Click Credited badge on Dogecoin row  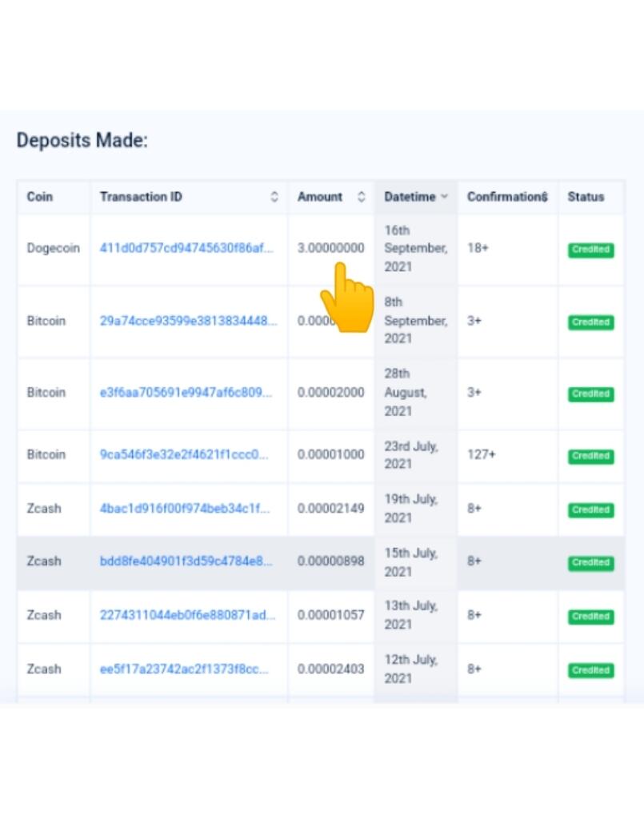[x=590, y=250]
